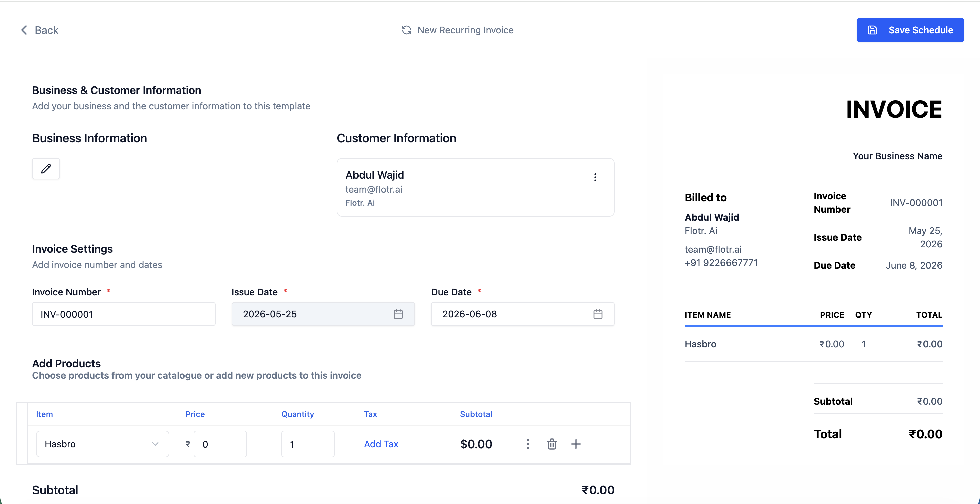Edit business information with pencil icon

pos(46,169)
